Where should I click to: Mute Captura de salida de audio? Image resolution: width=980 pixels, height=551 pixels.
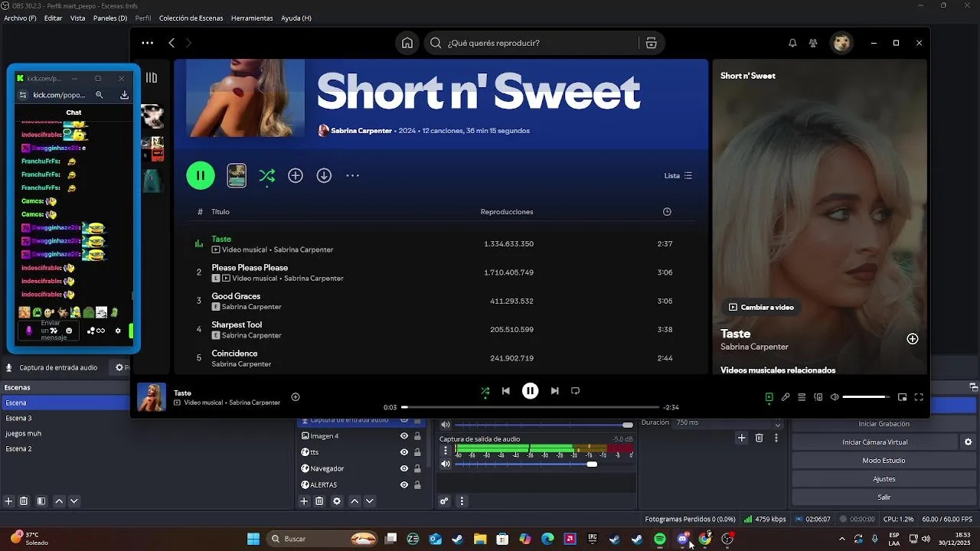click(446, 464)
